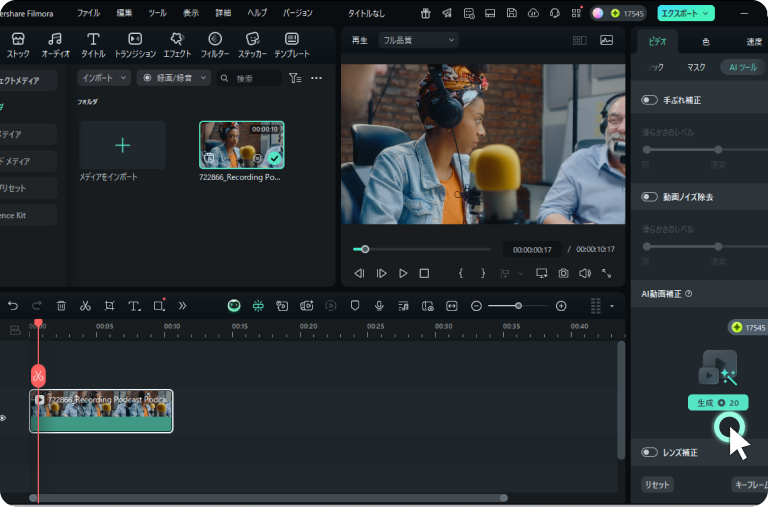Expand more timeline tools double-chevron
The width and height of the screenshot is (768, 507).
click(x=182, y=306)
